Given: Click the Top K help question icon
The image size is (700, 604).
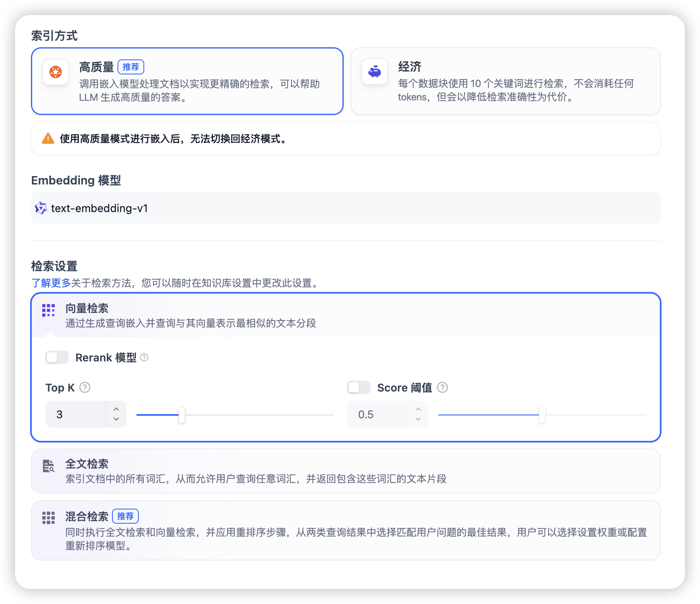Looking at the screenshot, I should point(85,387).
